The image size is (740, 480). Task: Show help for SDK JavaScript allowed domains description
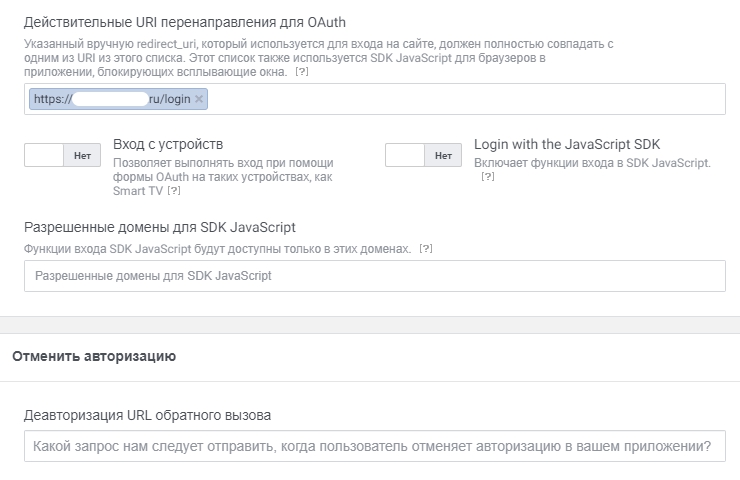pos(425,248)
